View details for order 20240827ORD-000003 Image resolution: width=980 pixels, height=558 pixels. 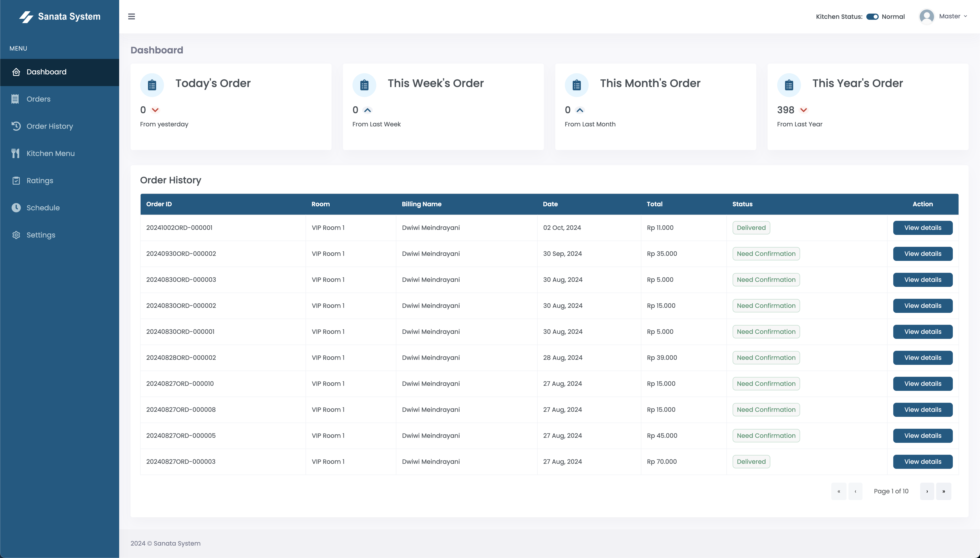tap(923, 462)
